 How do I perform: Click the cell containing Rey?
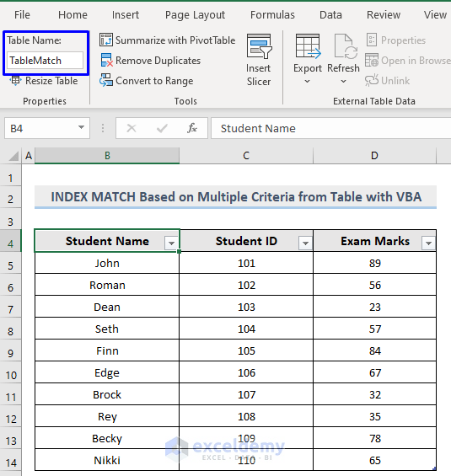click(x=107, y=416)
